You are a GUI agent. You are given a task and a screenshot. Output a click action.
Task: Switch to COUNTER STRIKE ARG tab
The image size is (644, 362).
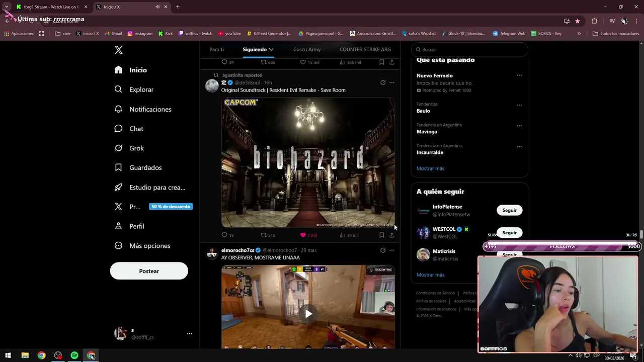tap(365, 49)
